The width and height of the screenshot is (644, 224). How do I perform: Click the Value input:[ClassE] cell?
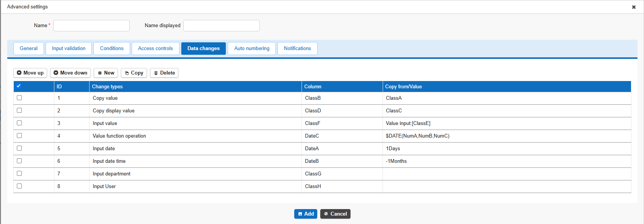pyautogui.click(x=507, y=123)
